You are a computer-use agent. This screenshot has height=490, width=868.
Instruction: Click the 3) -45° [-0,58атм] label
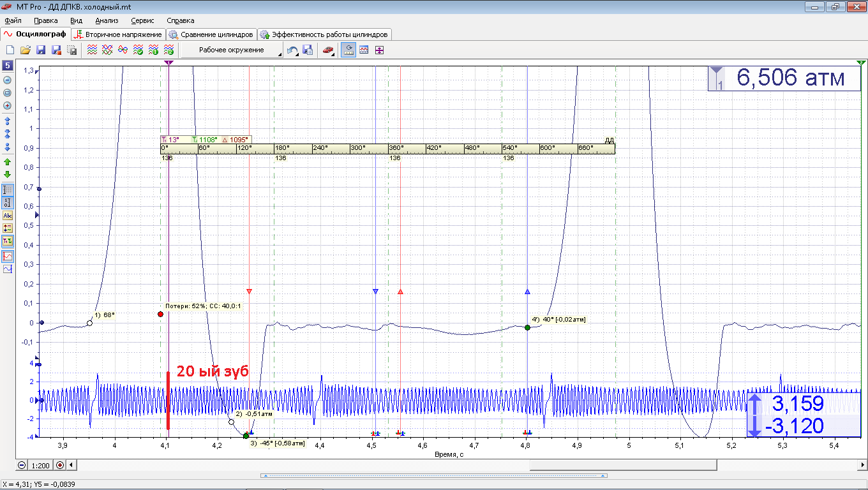point(277,443)
